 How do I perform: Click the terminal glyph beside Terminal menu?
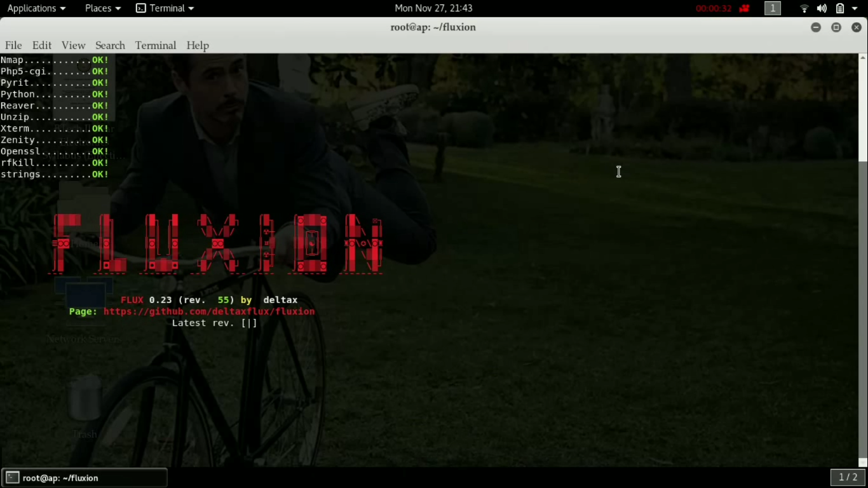pyautogui.click(x=140, y=8)
